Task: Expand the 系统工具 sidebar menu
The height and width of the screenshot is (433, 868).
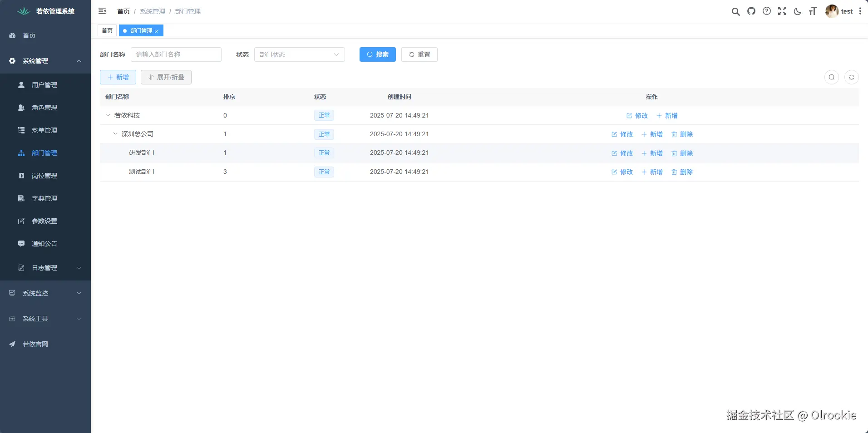Action: coord(45,319)
